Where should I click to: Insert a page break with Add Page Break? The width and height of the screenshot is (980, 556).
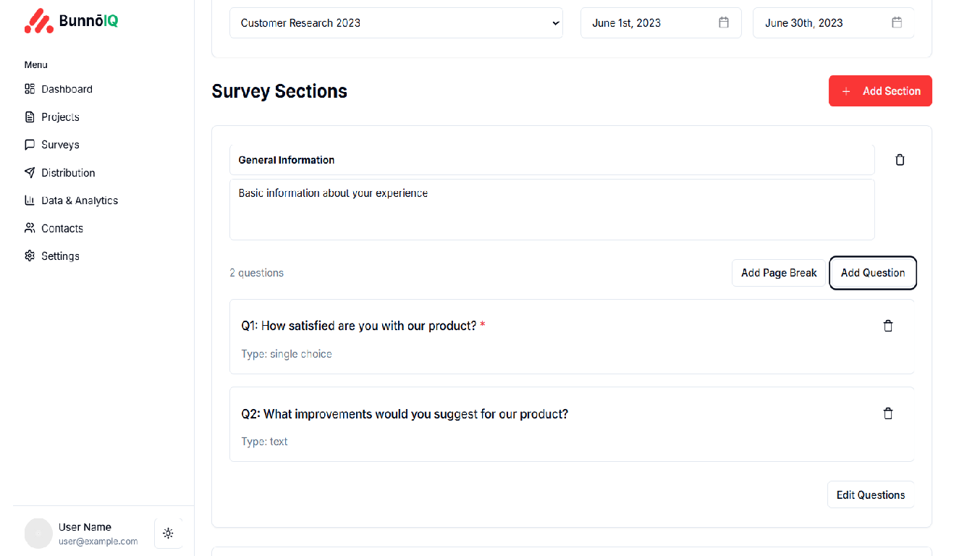[779, 273]
